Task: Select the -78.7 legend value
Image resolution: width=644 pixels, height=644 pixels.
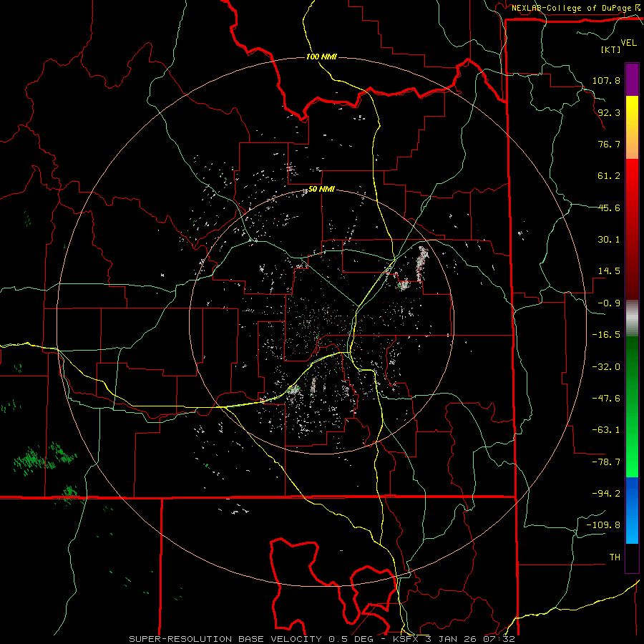Action: coord(606,462)
